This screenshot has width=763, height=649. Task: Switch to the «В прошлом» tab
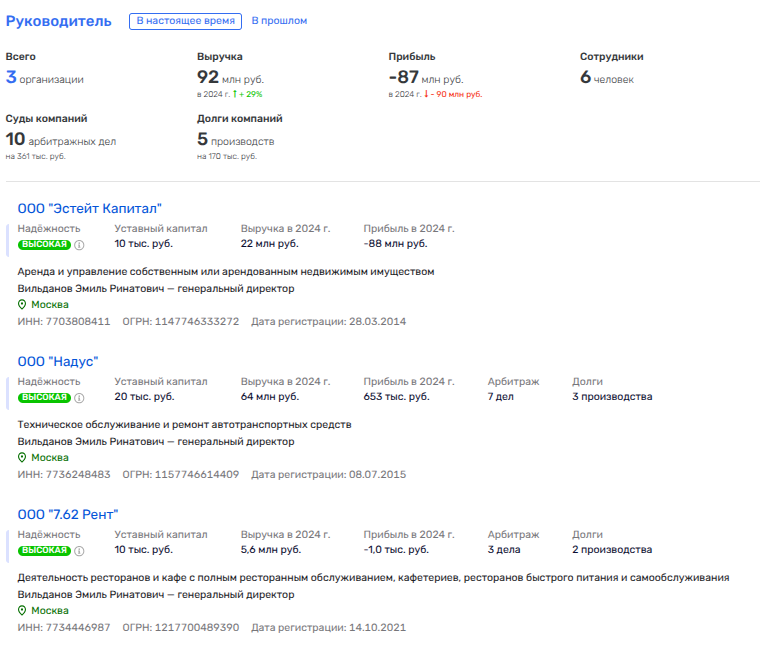pyautogui.click(x=279, y=21)
